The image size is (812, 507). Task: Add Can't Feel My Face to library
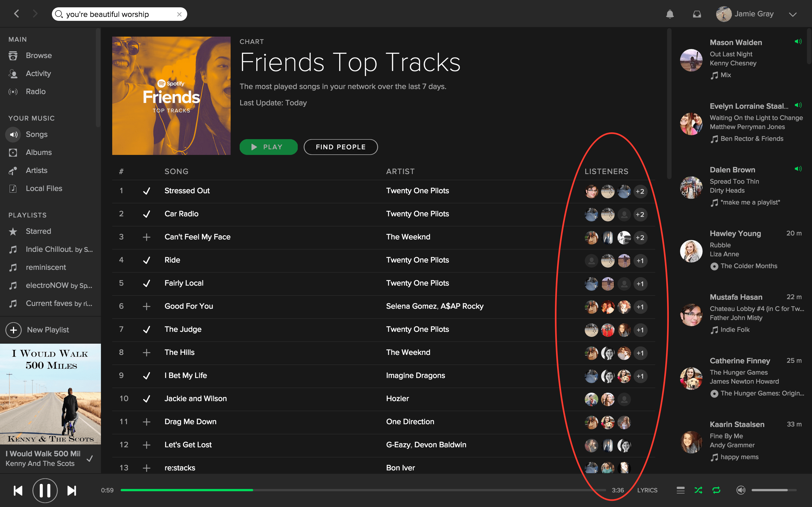[x=146, y=237]
